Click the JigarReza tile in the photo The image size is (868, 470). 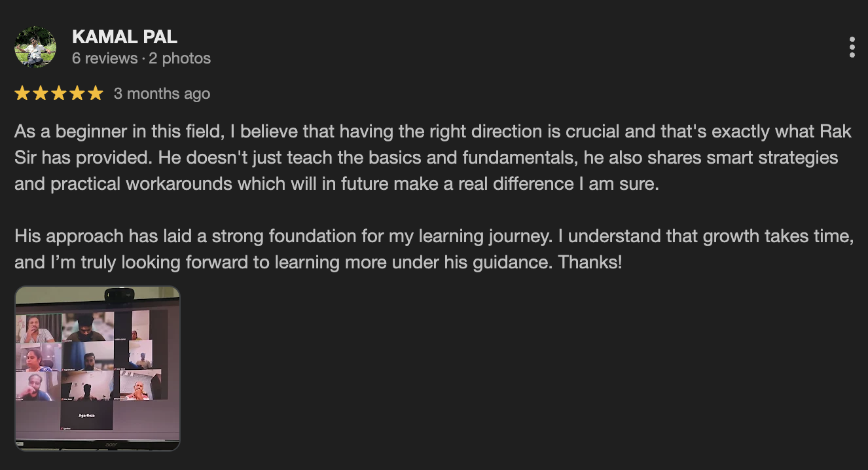coord(87,415)
